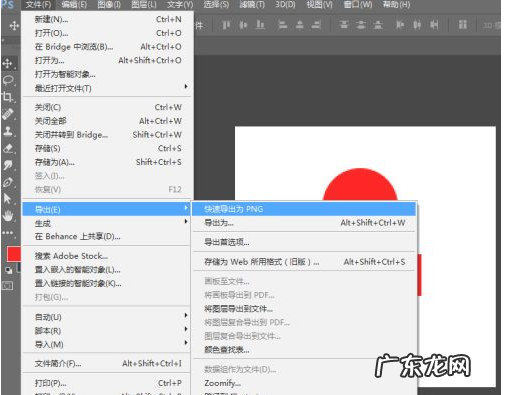Select the Healing Brush band-aid tool
509x395 pixels.
coord(8,114)
